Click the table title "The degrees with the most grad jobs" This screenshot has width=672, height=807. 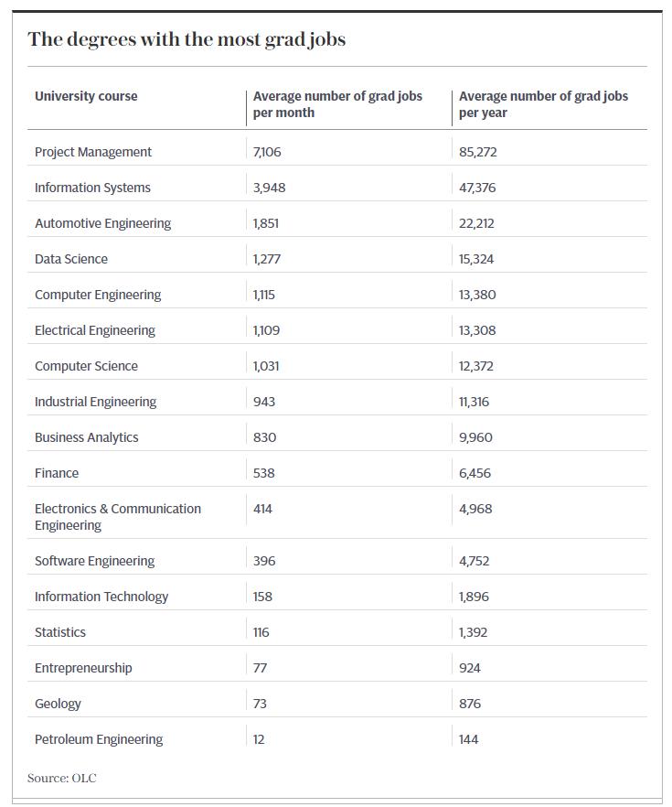(187, 39)
